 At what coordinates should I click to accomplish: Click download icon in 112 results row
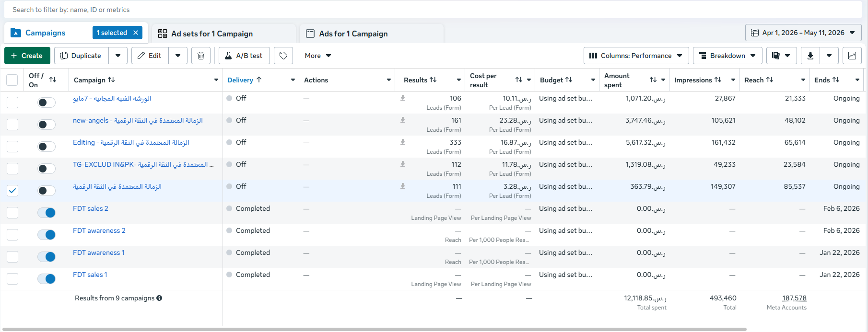tap(403, 164)
